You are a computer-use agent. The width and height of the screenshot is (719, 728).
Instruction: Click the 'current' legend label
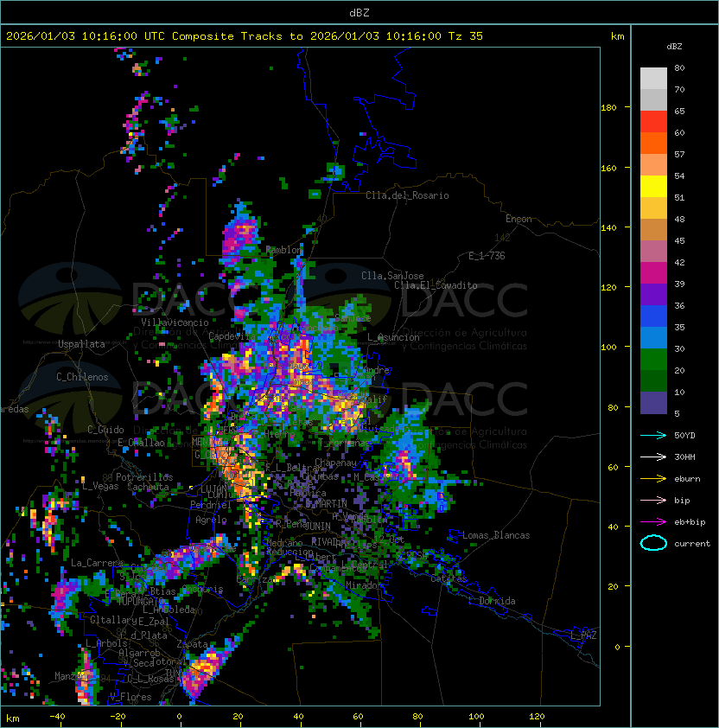[x=692, y=544]
